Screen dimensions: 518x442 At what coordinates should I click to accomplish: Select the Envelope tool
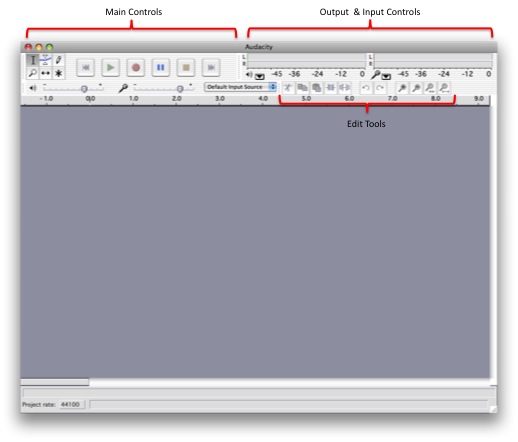coord(46,60)
